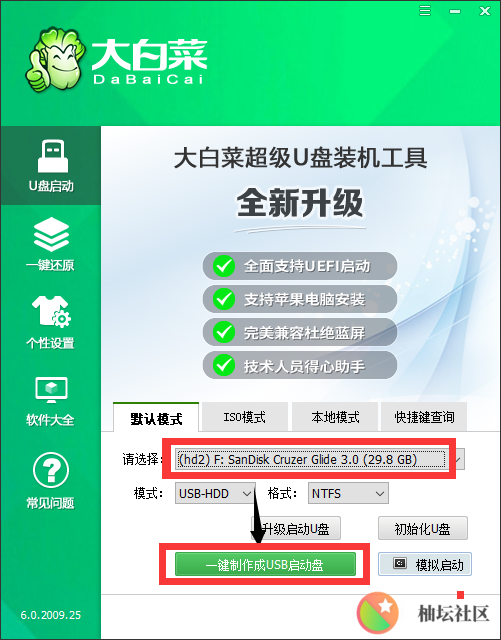501x640 pixels.
Task: Open 常见问题 question mark icon
Action: 51,470
